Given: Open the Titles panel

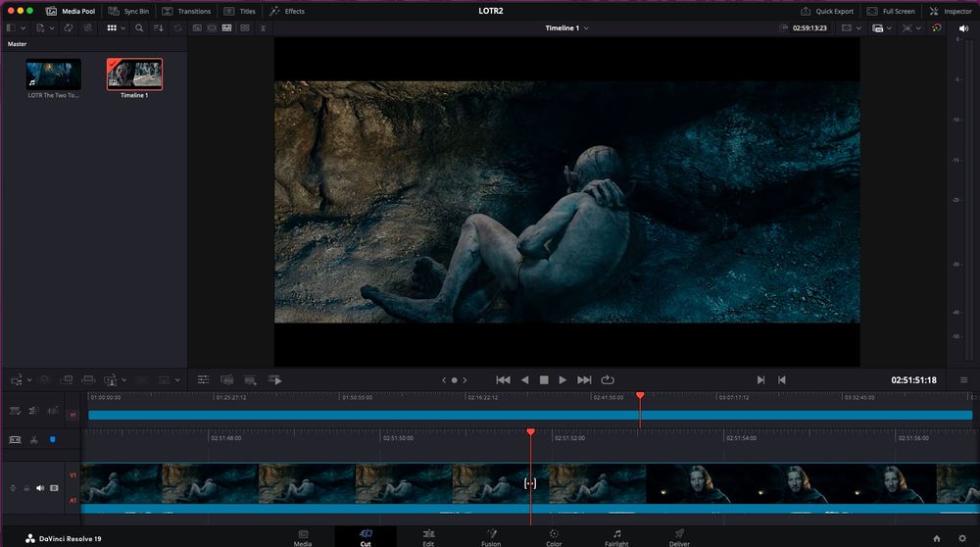Looking at the screenshot, I should pyautogui.click(x=240, y=11).
